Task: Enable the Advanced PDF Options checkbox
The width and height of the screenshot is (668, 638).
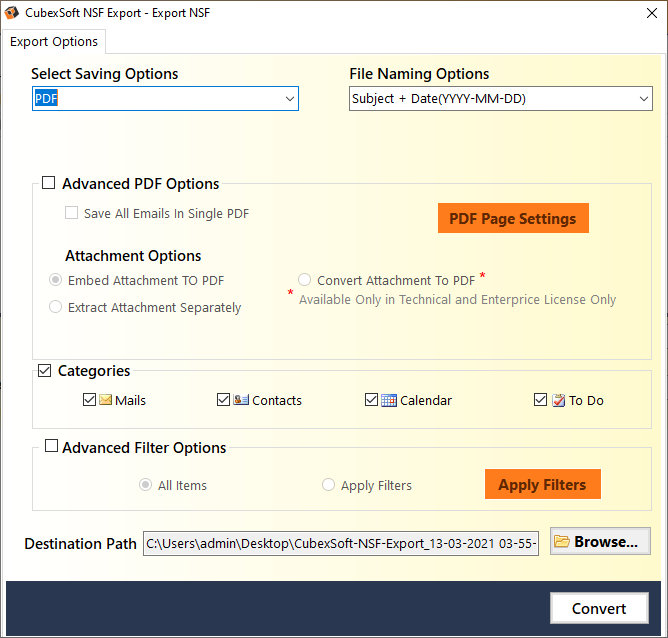Action: tap(49, 184)
